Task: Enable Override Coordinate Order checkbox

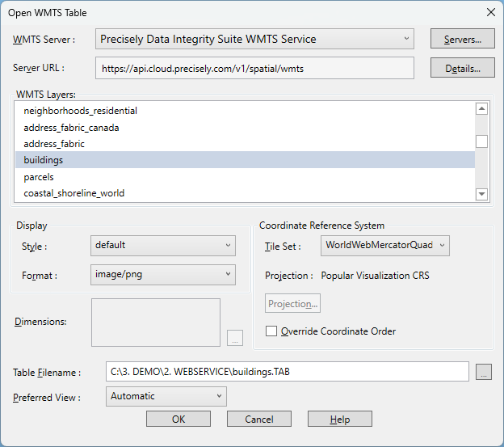Action: click(272, 331)
